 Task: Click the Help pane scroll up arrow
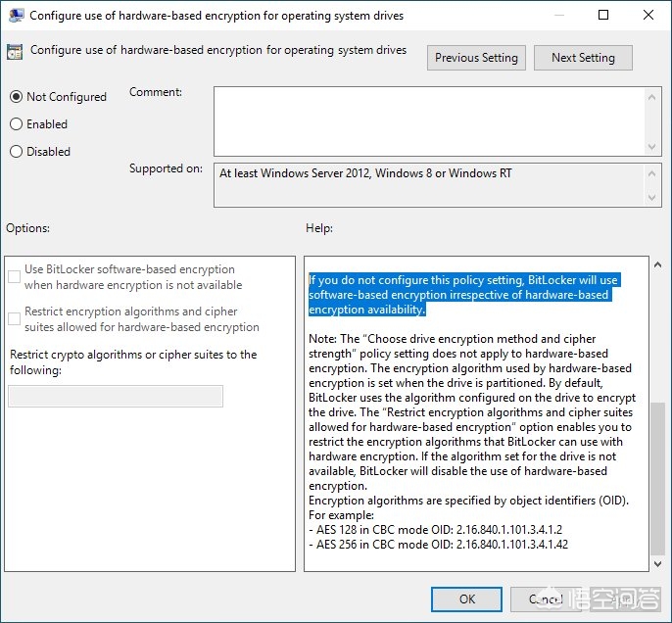click(x=658, y=264)
